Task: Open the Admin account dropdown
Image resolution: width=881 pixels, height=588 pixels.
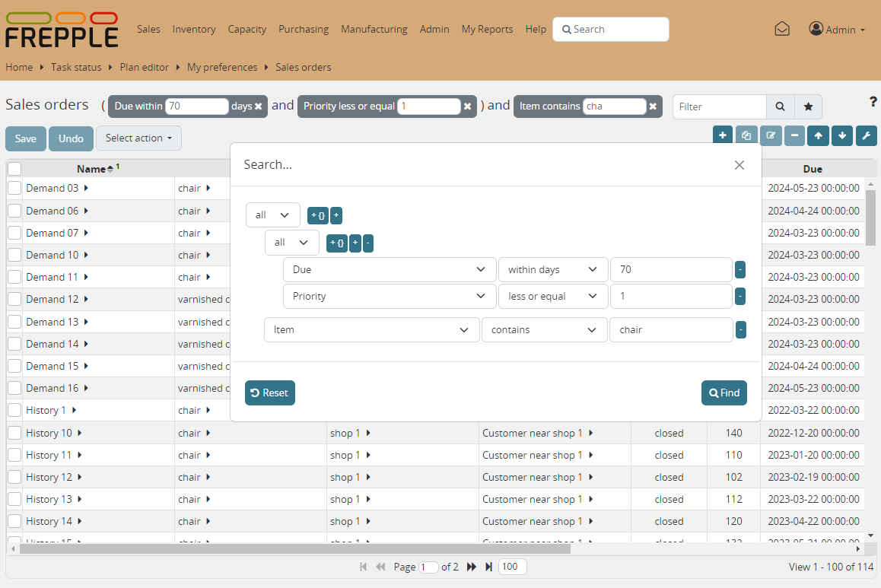Action: pos(837,29)
